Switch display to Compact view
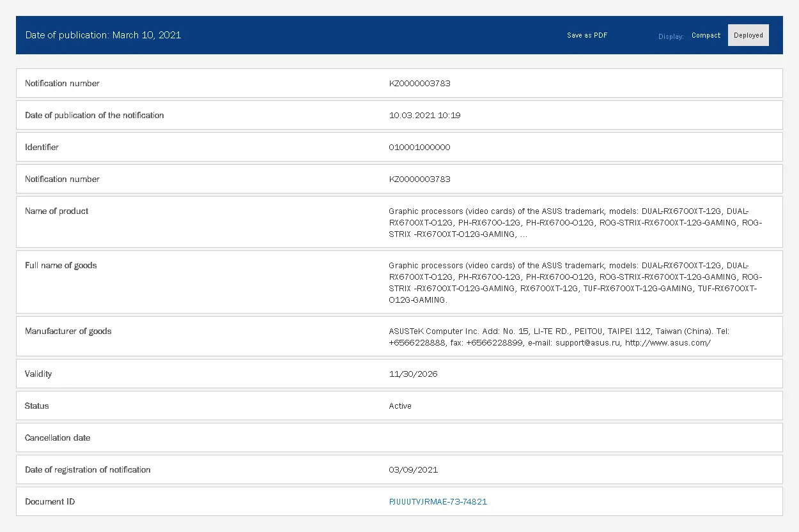799x532 pixels. (706, 35)
